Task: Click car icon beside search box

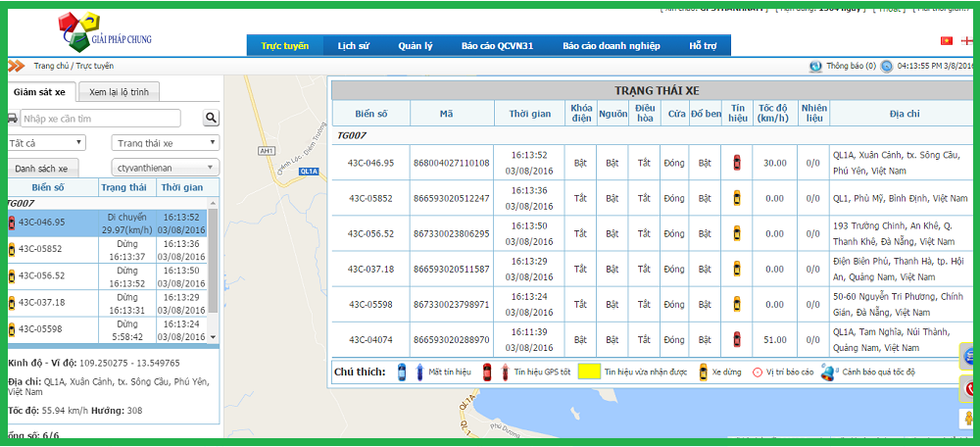Action: (13, 118)
